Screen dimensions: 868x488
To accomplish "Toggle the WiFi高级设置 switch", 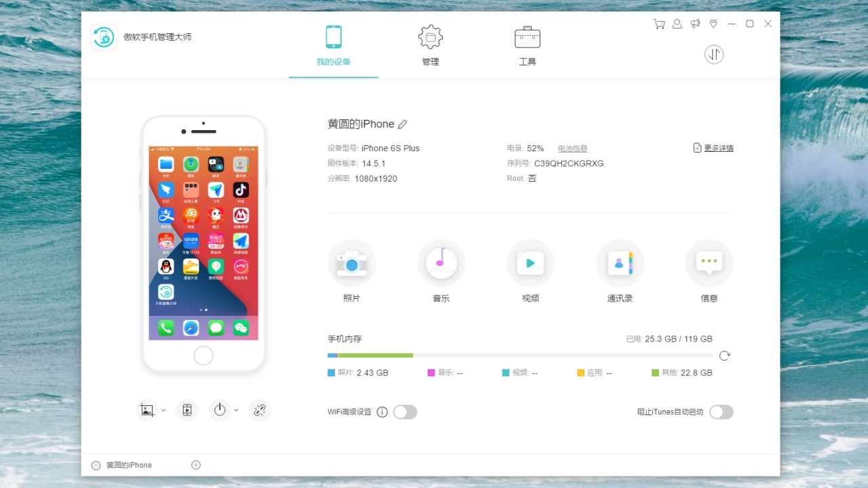I will (x=406, y=412).
